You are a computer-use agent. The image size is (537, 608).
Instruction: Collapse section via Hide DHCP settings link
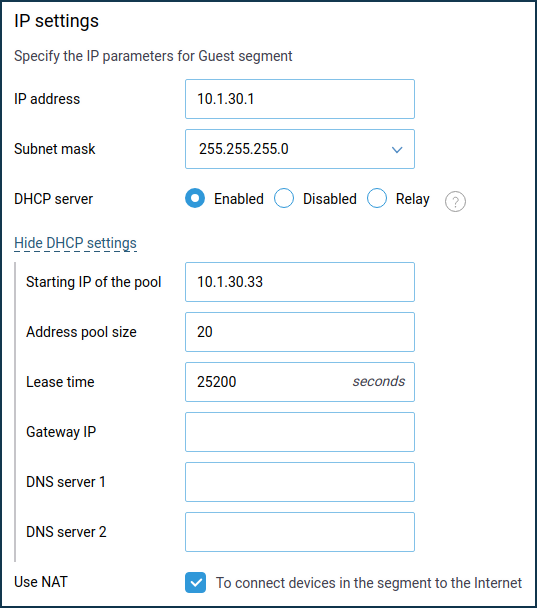coord(75,243)
